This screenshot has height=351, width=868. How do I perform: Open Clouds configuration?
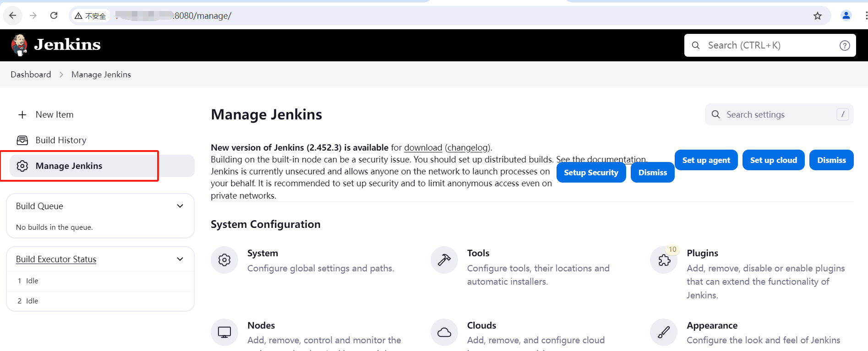pos(481,325)
